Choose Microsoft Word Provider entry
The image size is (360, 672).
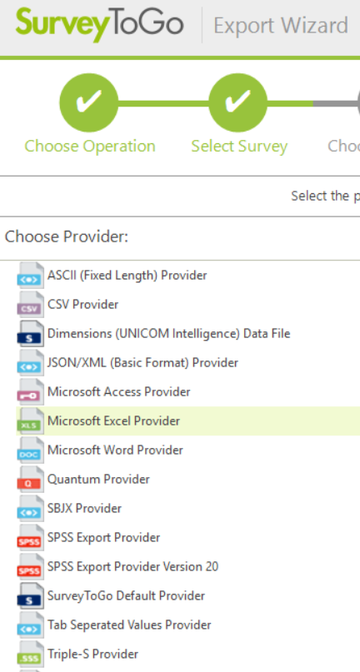point(115,450)
